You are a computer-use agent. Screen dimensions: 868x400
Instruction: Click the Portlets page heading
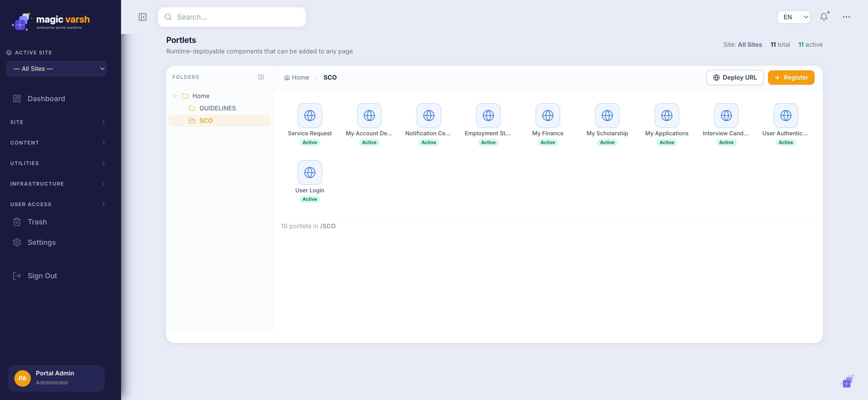(x=181, y=40)
